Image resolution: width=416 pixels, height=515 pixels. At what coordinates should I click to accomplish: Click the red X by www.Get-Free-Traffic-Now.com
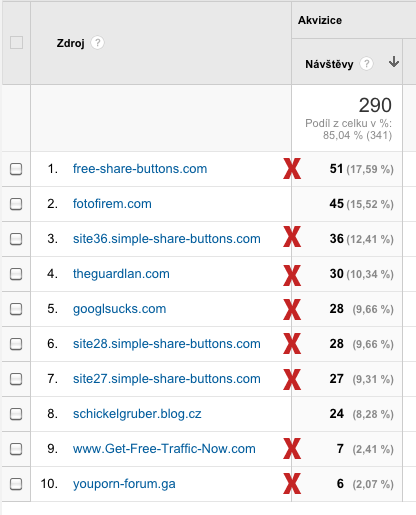click(292, 449)
